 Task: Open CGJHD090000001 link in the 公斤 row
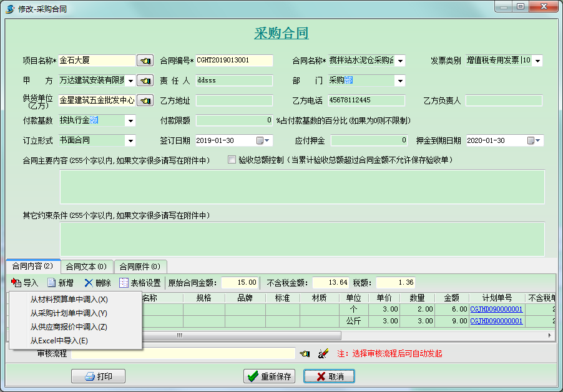(x=496, y=321)
